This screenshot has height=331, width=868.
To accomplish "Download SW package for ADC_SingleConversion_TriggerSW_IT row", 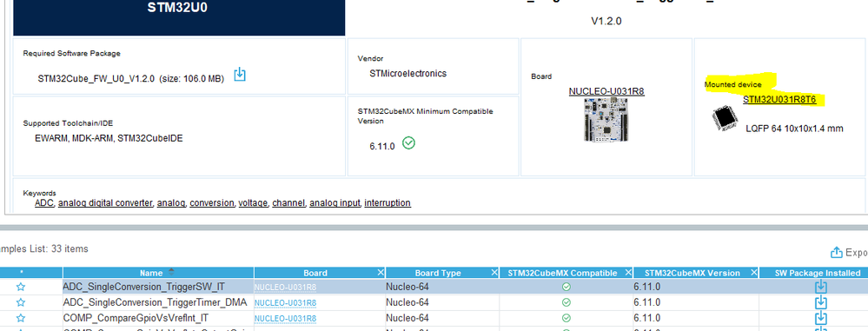I will pos(821,287).
